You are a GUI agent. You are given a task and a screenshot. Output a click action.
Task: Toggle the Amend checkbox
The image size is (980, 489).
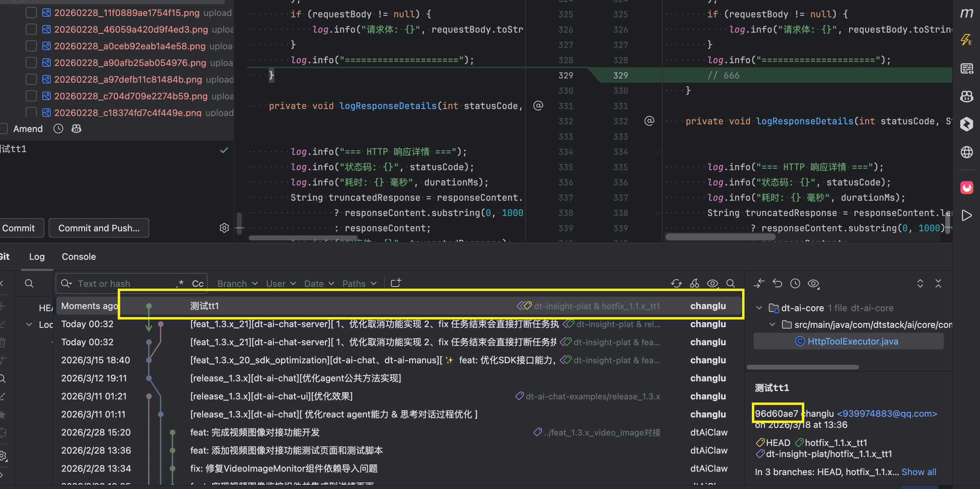coord(3,129)
